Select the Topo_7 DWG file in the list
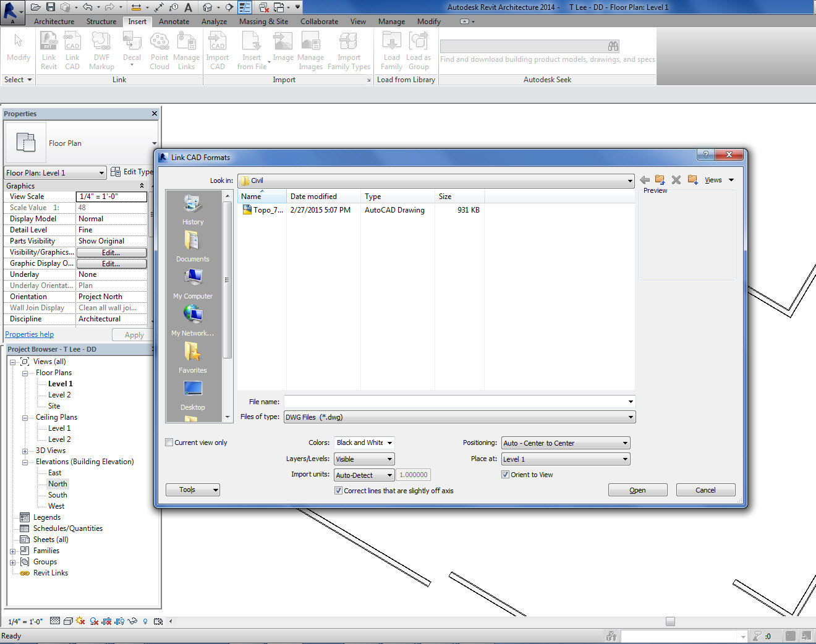Screen dimensions: 816x644 [263, 210]
